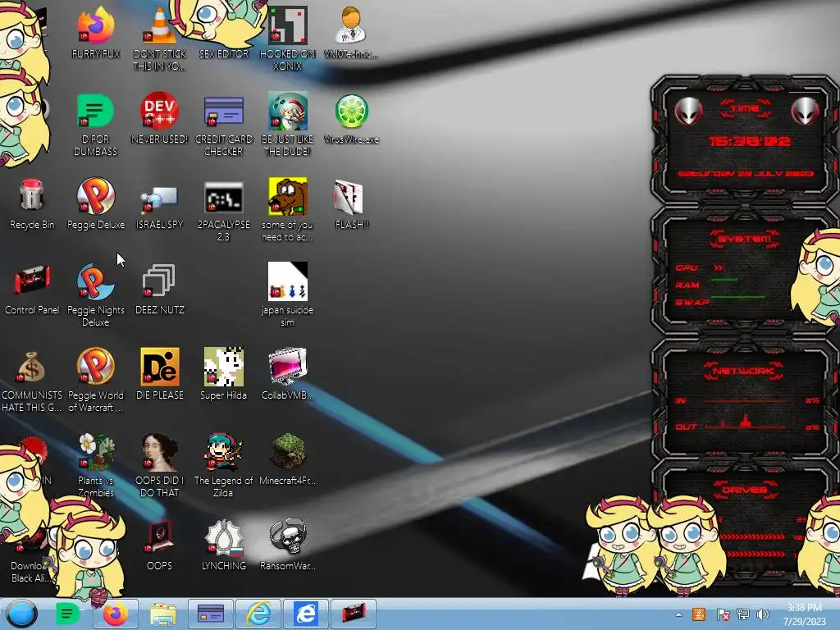The image size is (840, 630).
Task: Open the blue-tile Internet Explorer taskbar icon
Action: click(306, 614)
